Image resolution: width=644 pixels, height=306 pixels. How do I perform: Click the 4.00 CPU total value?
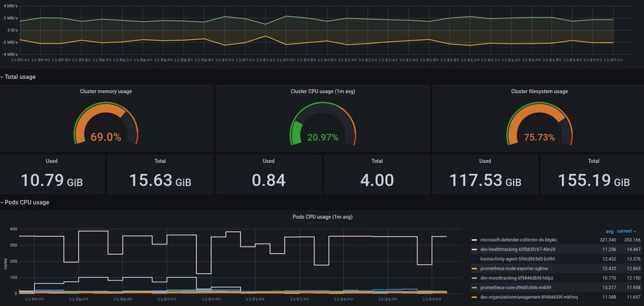coord(377,180)
